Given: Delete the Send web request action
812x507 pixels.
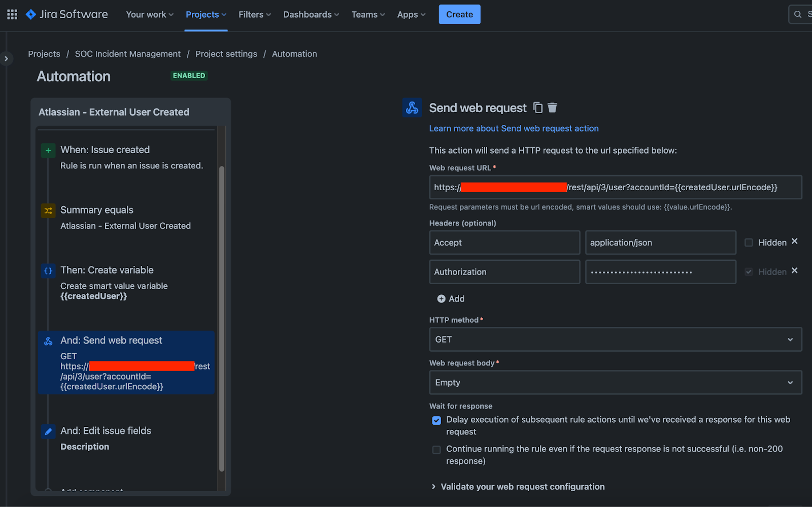Looking at the screenshot, I should 553,108.
